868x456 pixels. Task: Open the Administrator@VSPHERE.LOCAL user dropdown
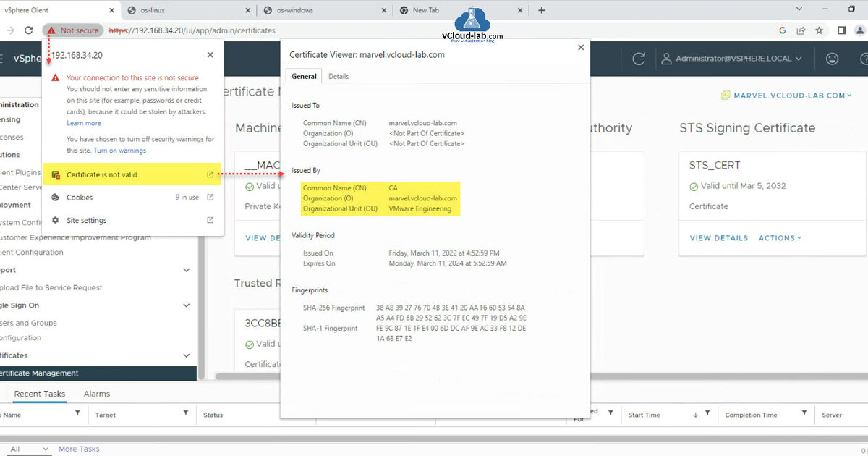tap(732, 59)
